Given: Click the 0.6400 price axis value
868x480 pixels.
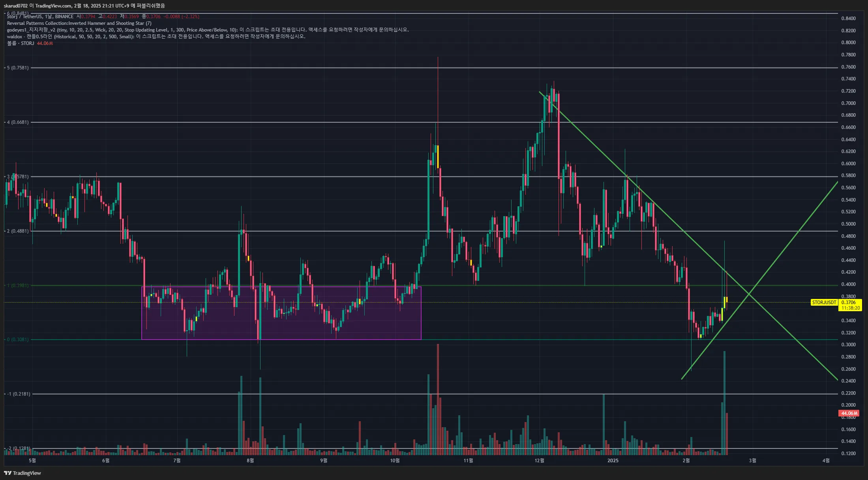Looking at the screenshot, I should coord(848,140).
